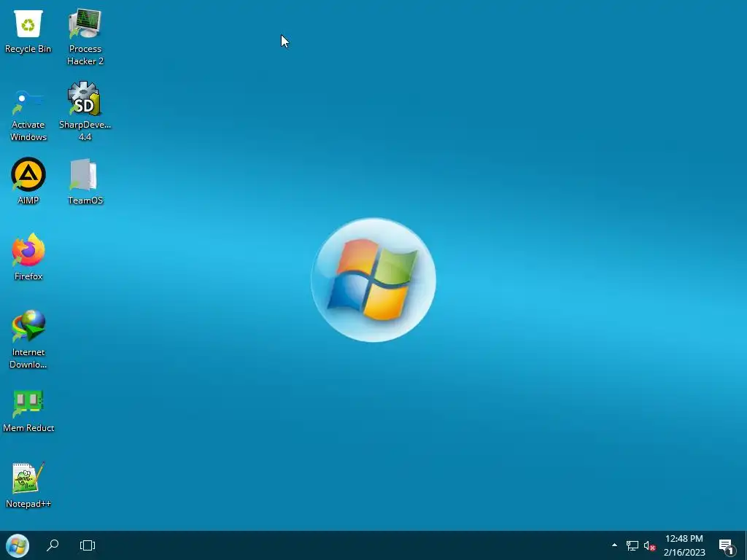Click the muted volume tray icon
The height and width of the screenshot is (560, 747).
point(649,545)
